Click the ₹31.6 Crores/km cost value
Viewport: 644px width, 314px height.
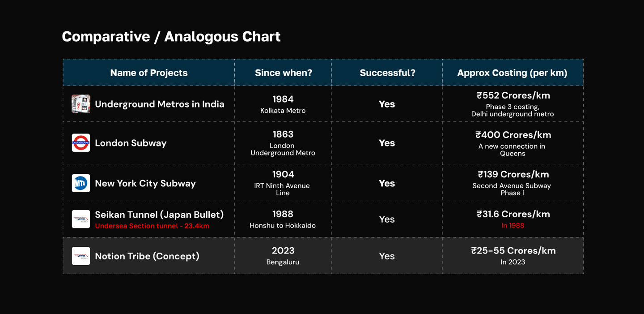(513, 214)
